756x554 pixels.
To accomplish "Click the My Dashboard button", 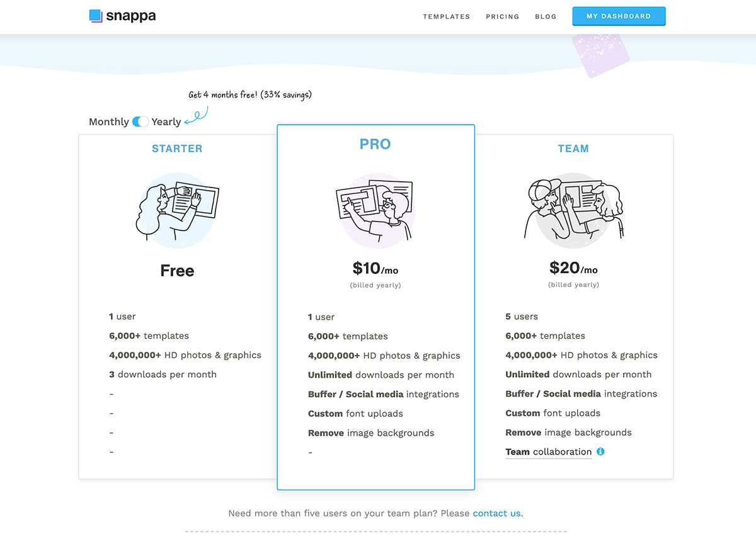I will pyautogui.click(x=619, y=16).
